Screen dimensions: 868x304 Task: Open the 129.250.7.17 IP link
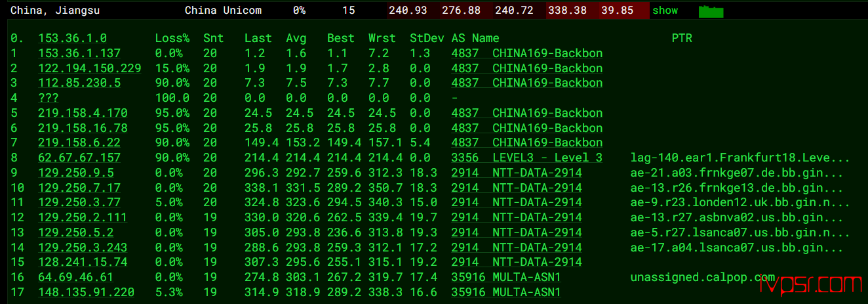(x=79, y=188)
